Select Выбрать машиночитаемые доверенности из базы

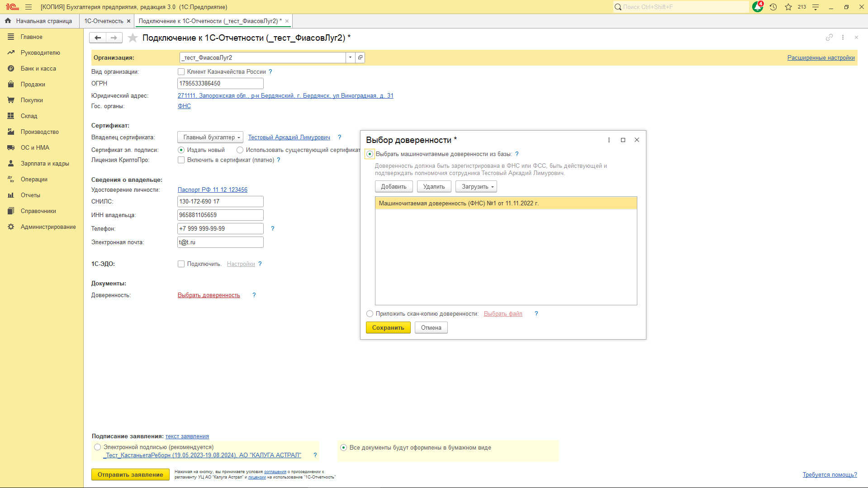(x=370, y=154)
